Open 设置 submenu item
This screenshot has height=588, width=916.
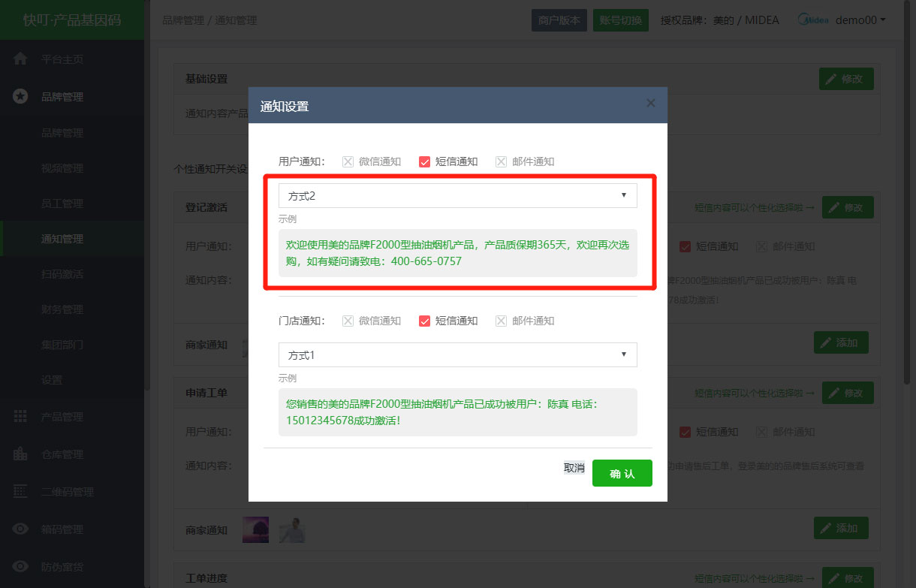[x=72, y=380]
